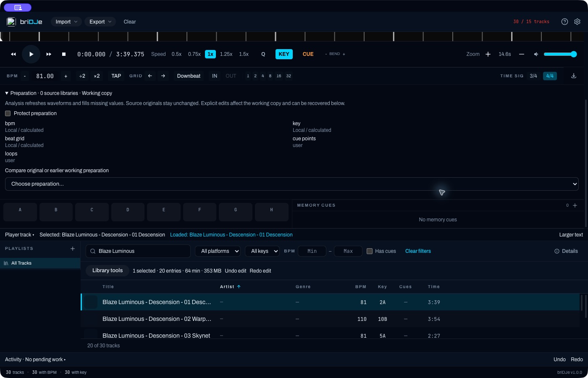Enable the Protect preparation checkbox
The height and width of the screenshot is (378, 588).
click(x=8, y=113)
